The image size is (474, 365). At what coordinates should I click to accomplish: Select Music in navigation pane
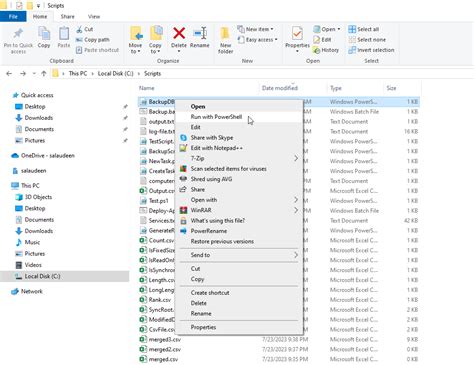[32, 242]
